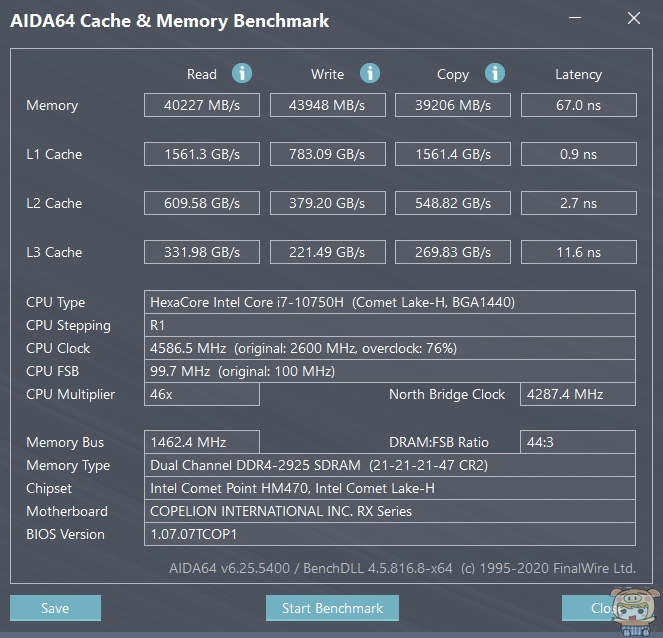Click the L2 Cache Write value
This screenshot has width=663, height=638.
tap(328, 203)
